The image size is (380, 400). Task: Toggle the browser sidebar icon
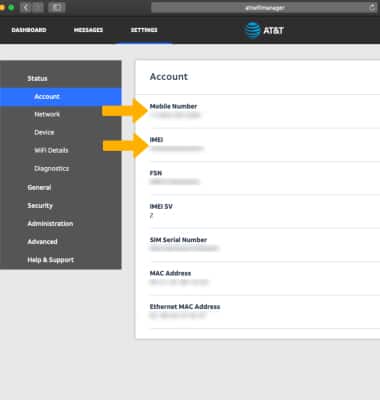57,7
